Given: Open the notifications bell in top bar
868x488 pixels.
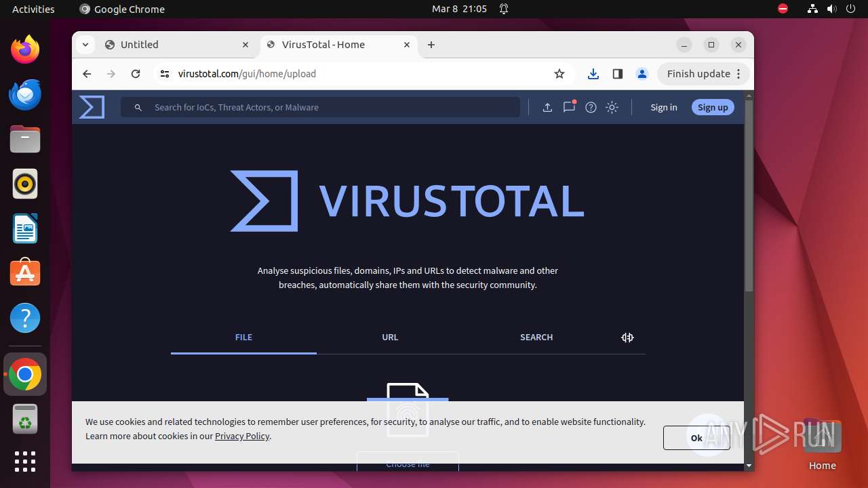Looking at the screenshot, I should tap(504, 9).
